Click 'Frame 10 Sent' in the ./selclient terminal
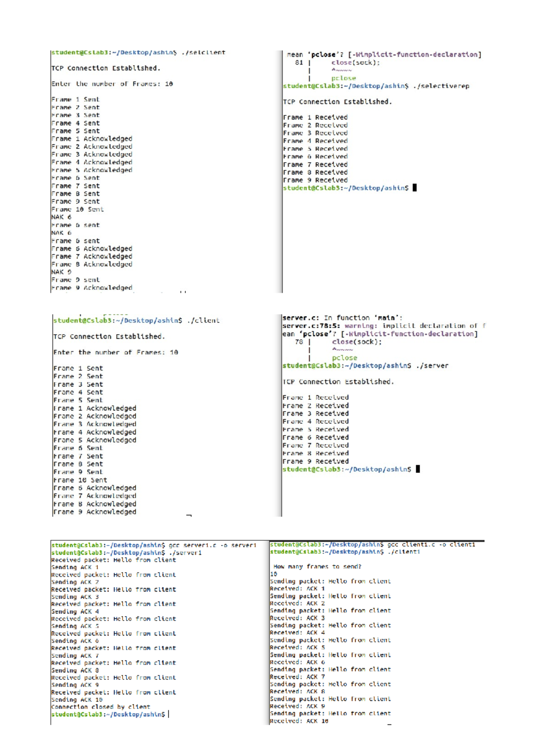This screenshot has height=756, width=535. (x=78, y=210)
